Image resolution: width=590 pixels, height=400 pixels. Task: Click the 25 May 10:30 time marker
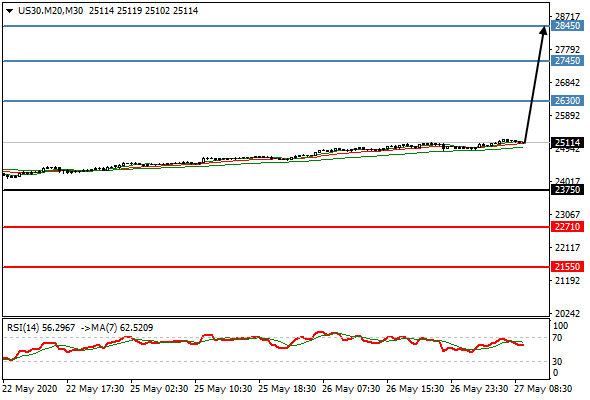pyautogui.click(x=223, y=389)
